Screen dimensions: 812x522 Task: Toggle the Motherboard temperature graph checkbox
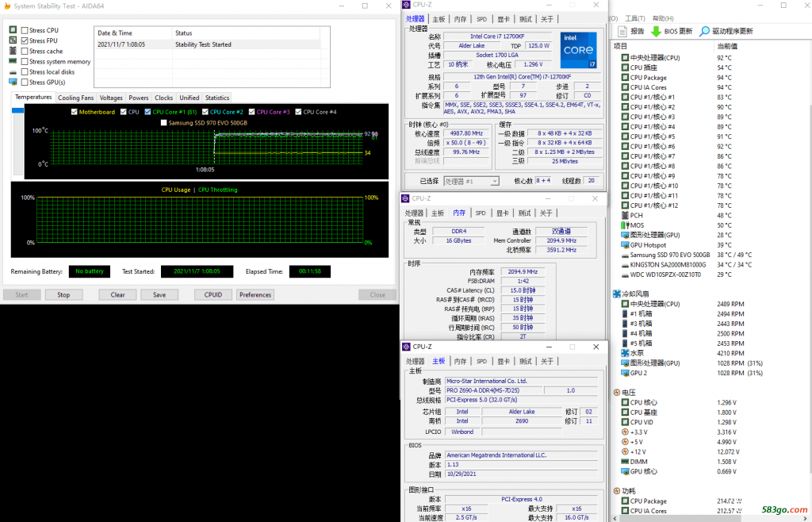coord(74,112)
